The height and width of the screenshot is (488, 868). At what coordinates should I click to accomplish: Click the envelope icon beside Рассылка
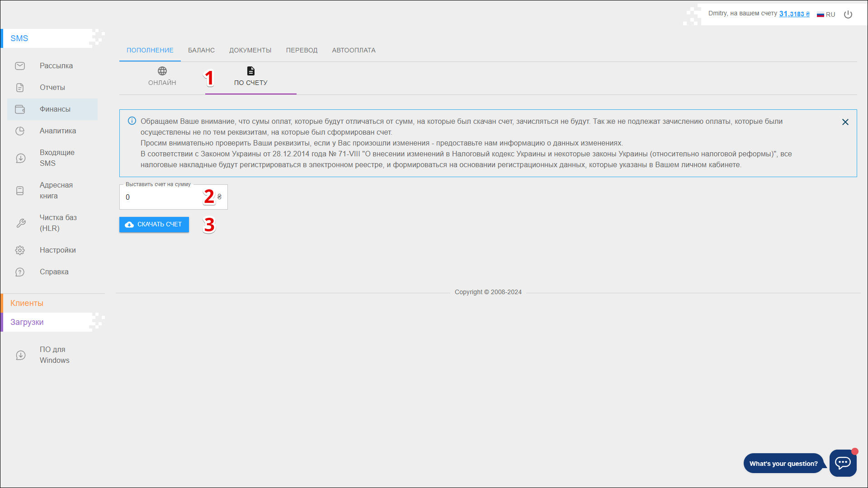point(20,66)
